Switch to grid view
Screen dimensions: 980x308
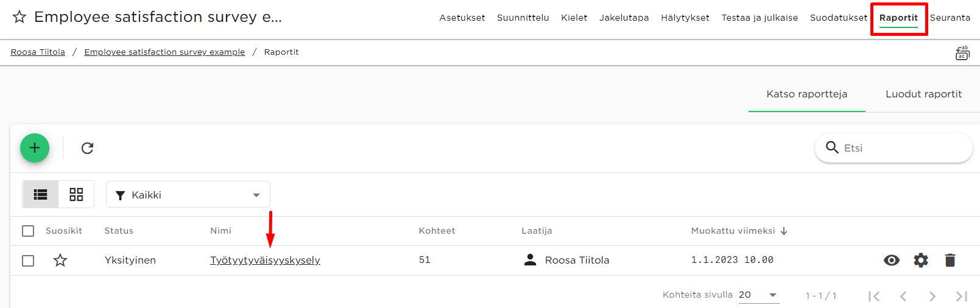(x=76, y=195)
